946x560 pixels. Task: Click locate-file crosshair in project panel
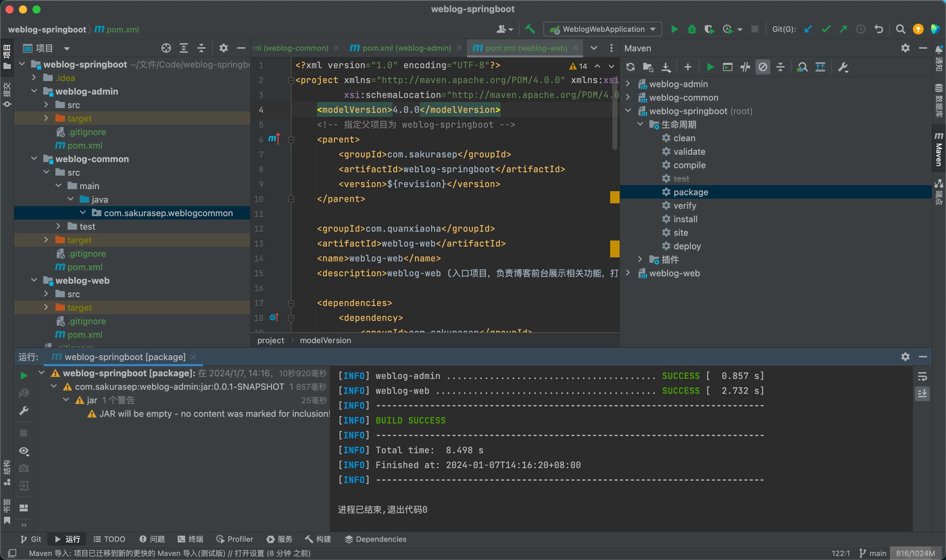coord(166,48)
